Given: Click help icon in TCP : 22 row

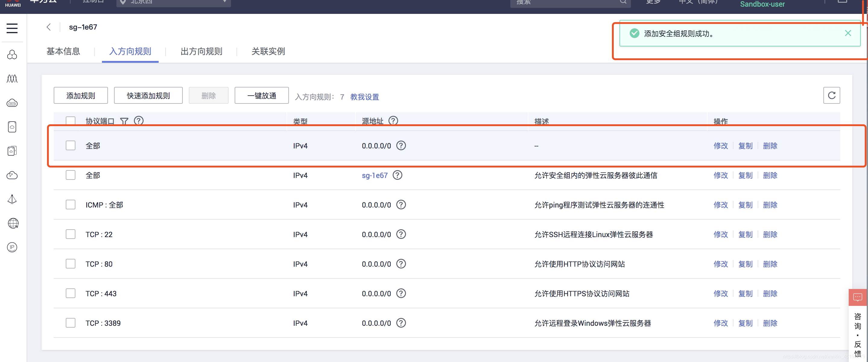Looking at the screenshot, I should (401, 234).
